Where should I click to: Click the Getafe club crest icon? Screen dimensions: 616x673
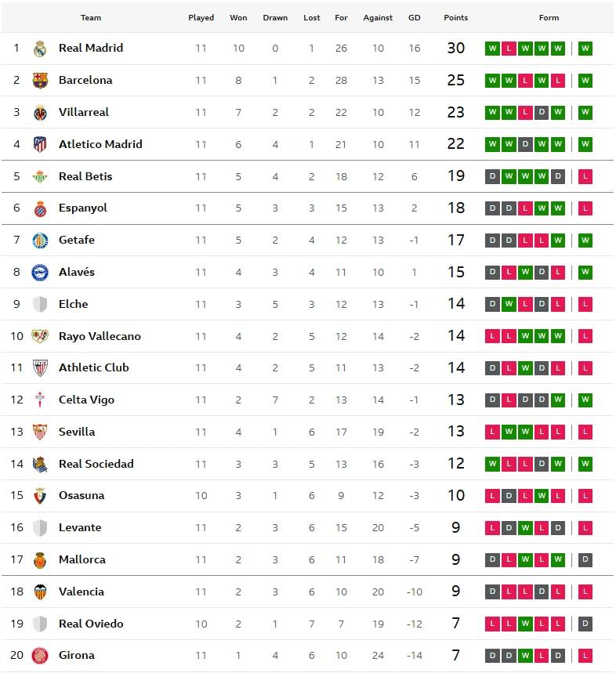pyautogui.click(x=40, y=241)
